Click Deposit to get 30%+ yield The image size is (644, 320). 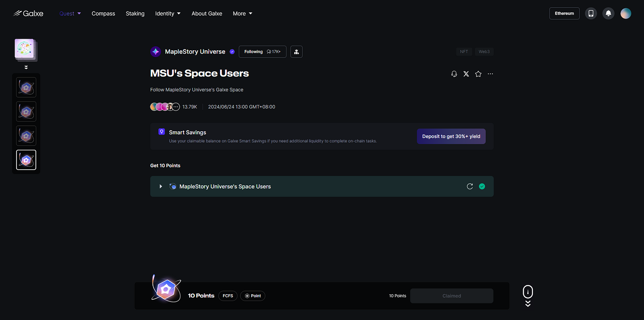pyautogui.click(x=451, y=136)
